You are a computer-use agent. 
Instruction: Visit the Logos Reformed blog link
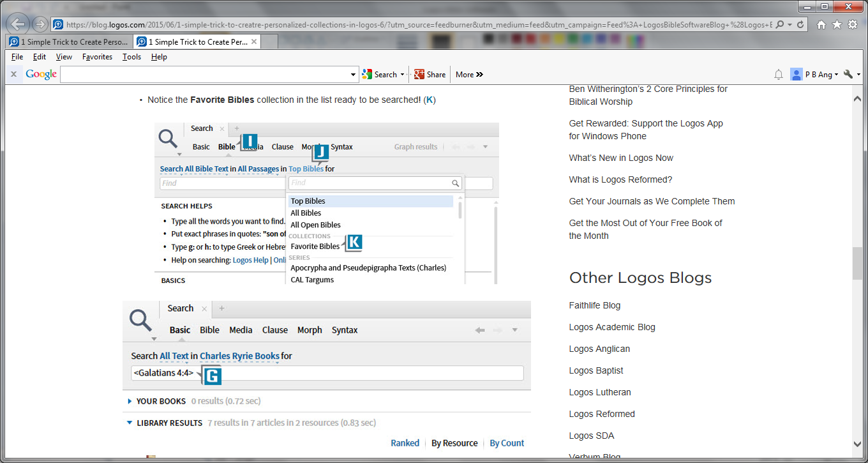(602, 414)
